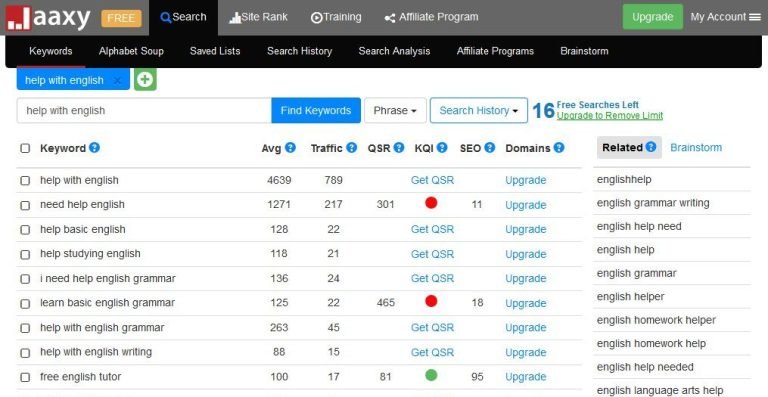The image size is (768, 397).
Task: Click Get QSR for 'help basic english'
Action: 432,229
